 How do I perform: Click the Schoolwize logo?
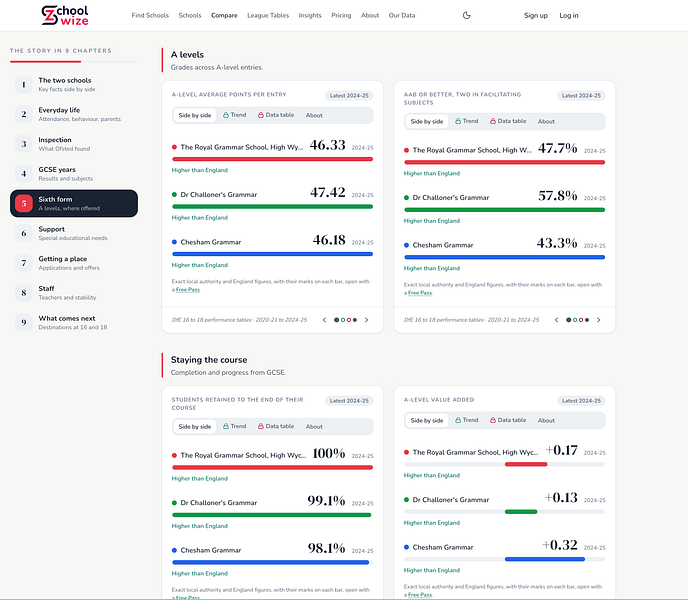tap(65, 15)
